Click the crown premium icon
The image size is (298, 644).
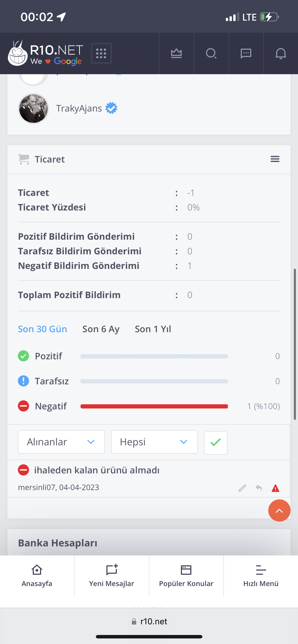176,53
